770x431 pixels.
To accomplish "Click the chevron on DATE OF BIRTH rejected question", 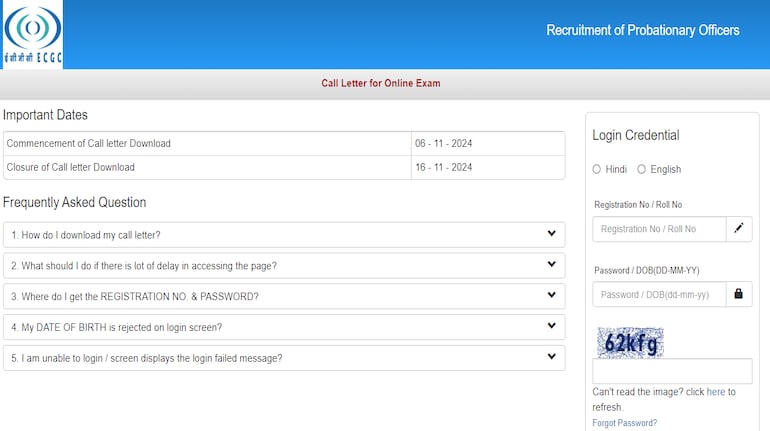I will (x=551, y=326).
